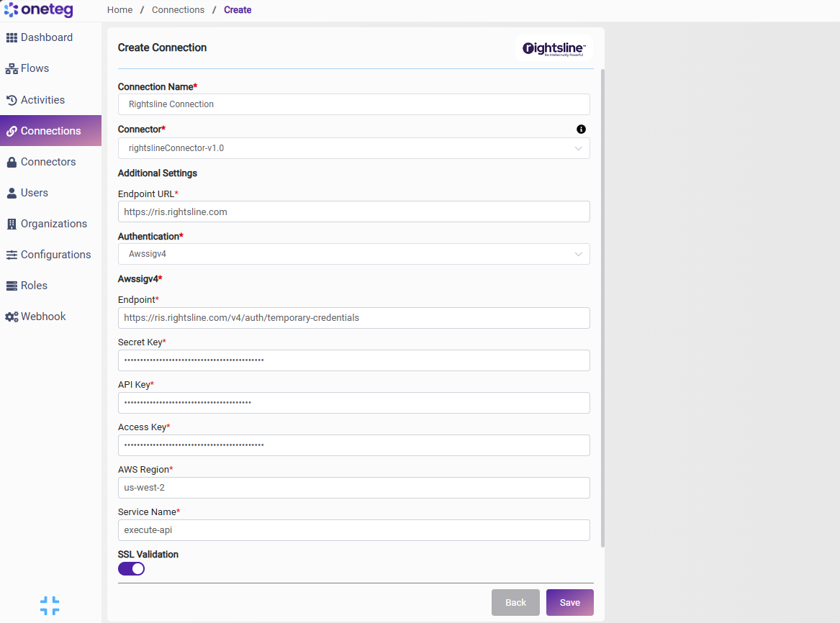The image size is (840, 623).
Task: Click the Roles server icon
Action: point(12,286)
